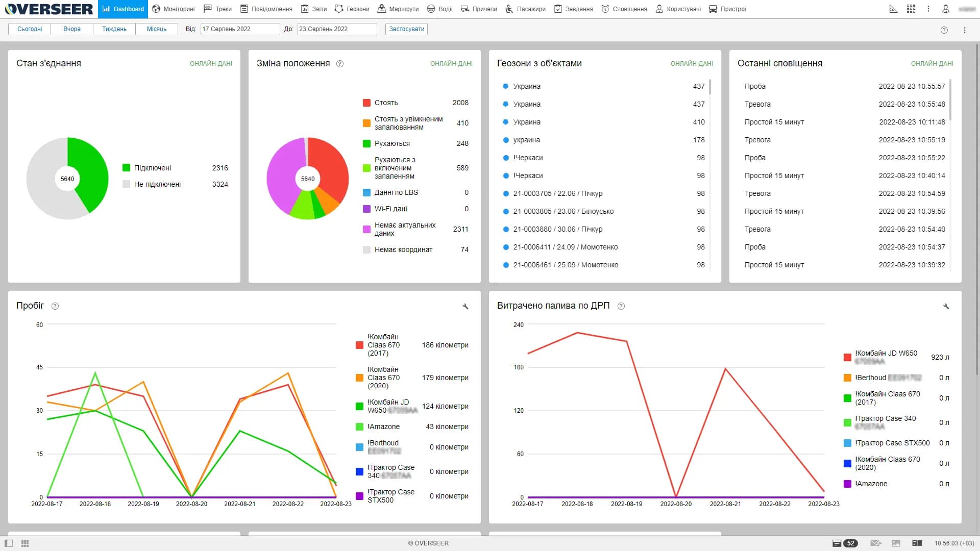
Task: Open the log messages icon with 52
Action: 845,543
